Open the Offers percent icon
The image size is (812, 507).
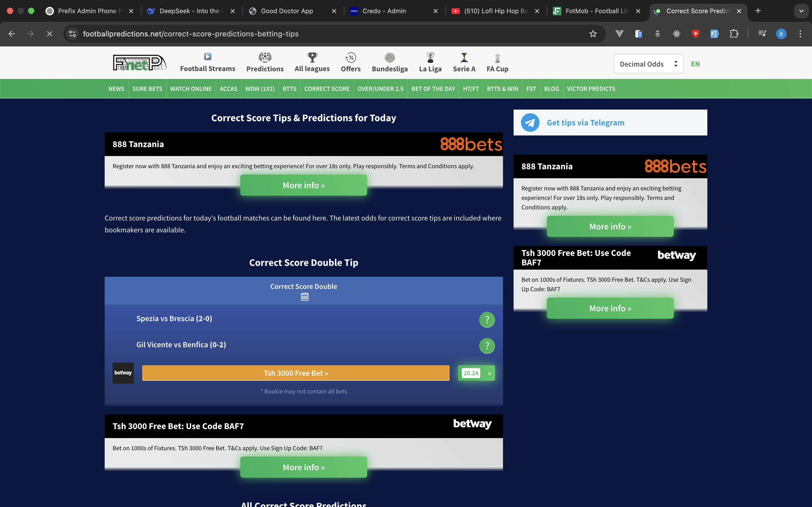point(351,57)
